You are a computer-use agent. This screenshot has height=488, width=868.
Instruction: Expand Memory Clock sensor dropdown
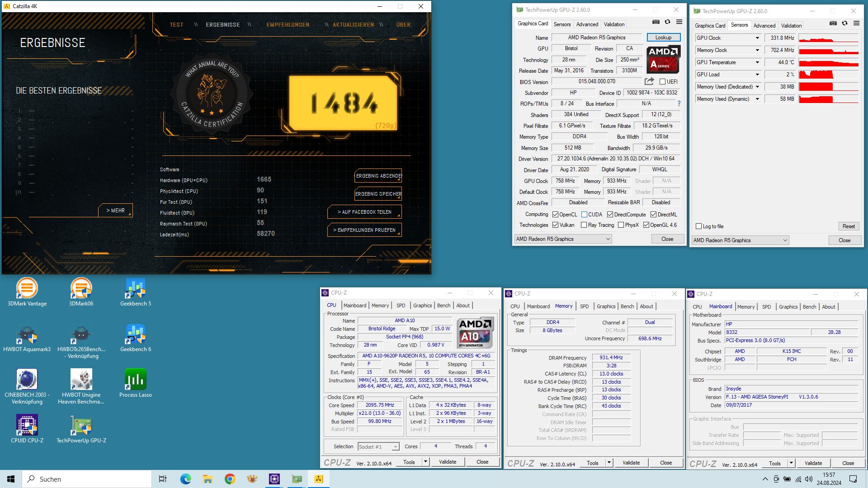757,50
